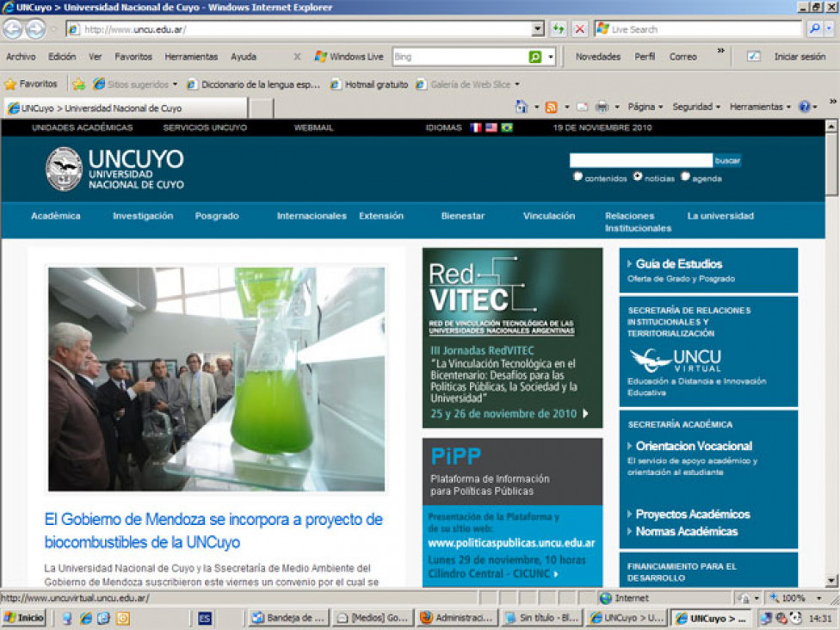The height and width of the screenshot is (630, 840).
Task: Click the red Stop loading icon
Action: tap(579, 29)
